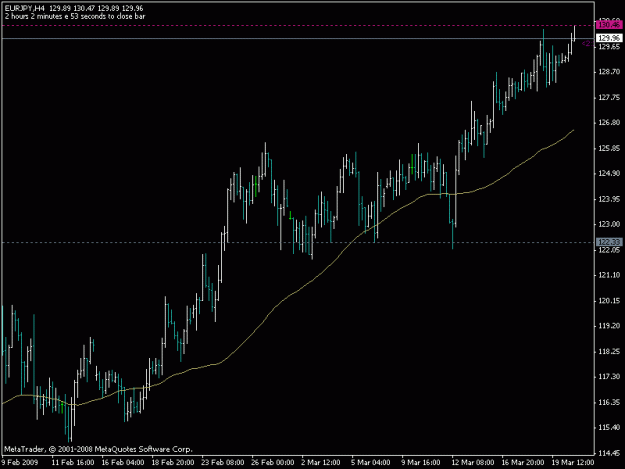Click the '16 Mar 20:00' time label

tap(523, 463)
